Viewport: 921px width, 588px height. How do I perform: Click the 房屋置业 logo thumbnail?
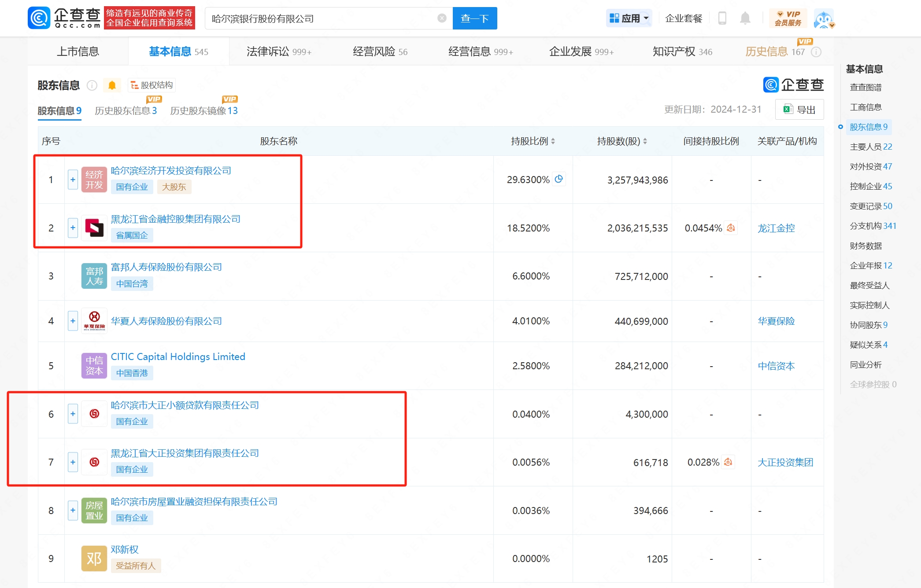coord(94,511)
